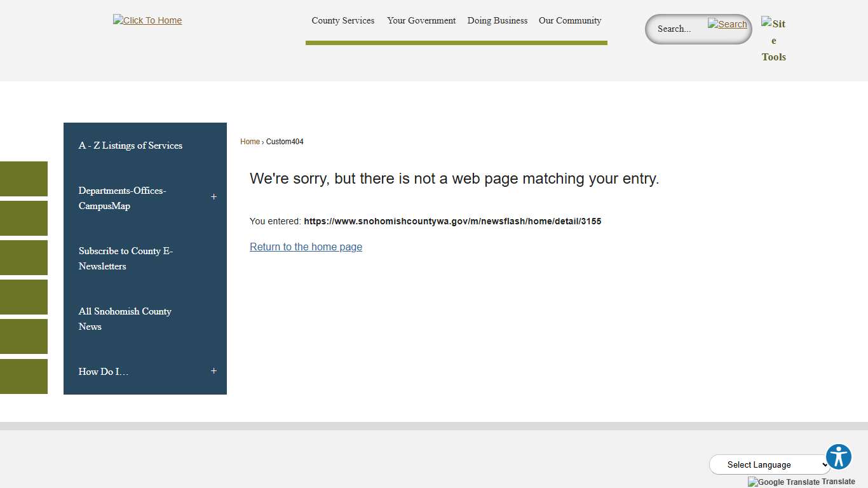Screen dimensions: 868x488
Task: Go to Subscribe to County E-Newsletters
Action: [126, 259]
